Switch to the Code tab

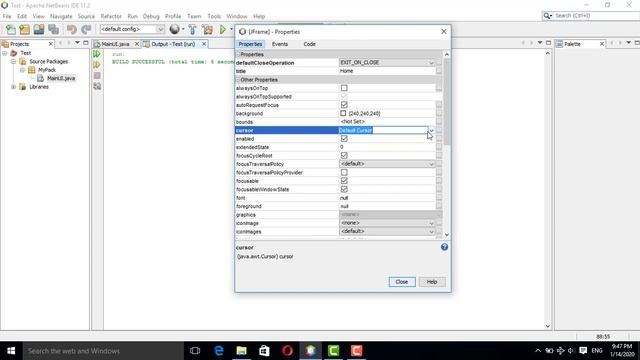(x=309, y=44)
